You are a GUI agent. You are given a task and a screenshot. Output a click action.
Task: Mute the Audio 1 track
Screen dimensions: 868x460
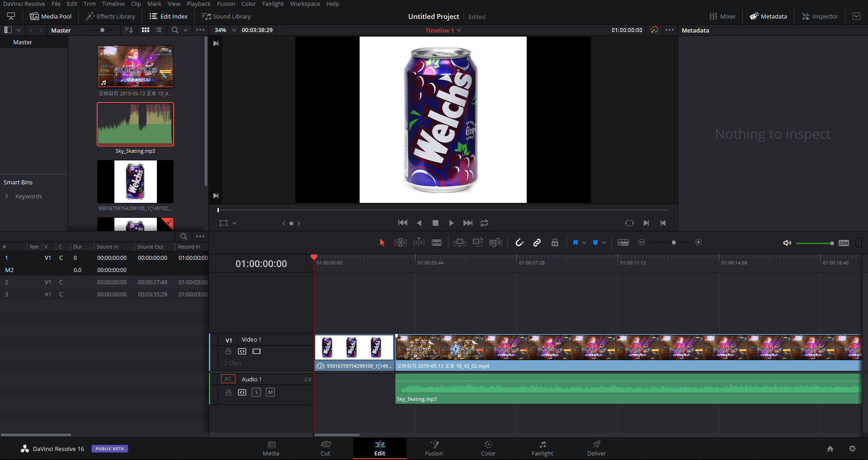coord(270,392)
